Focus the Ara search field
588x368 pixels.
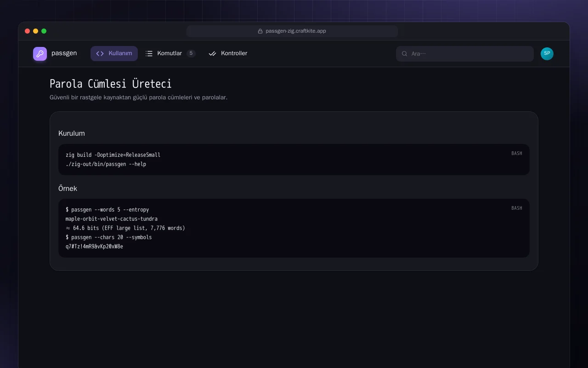(x=465, y=54)
